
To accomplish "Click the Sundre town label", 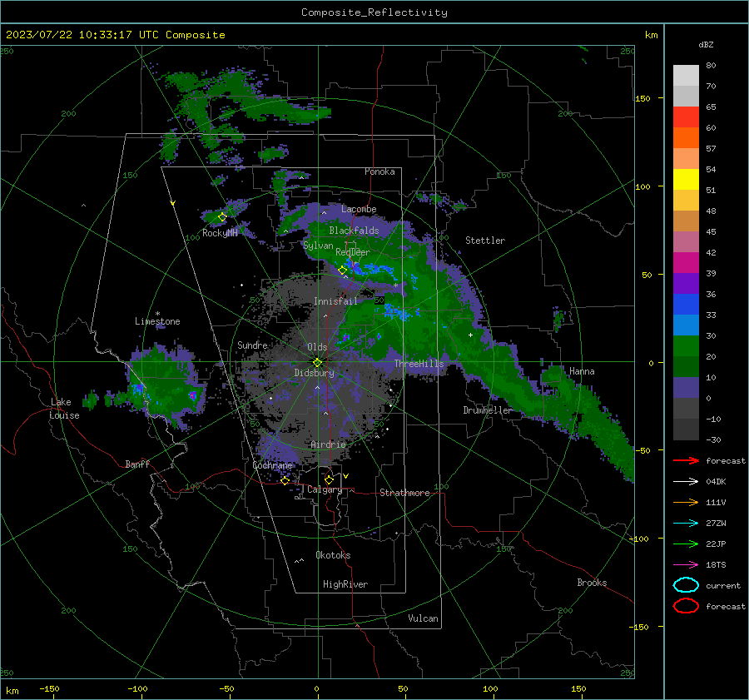I will pyautogui.click(x=252, y=345).
